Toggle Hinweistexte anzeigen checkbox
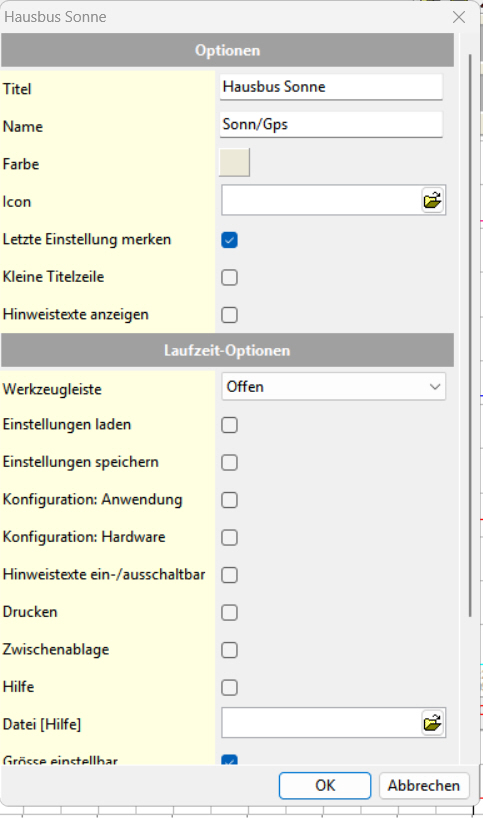The width and height of the screenshot is (483, 818). click(x=230, y=315)
